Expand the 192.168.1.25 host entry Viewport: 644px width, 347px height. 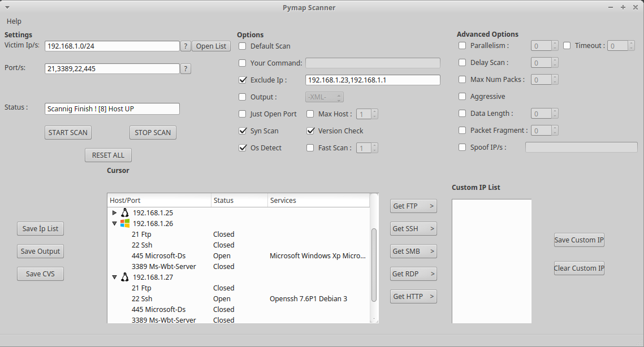tap(115, 212)
